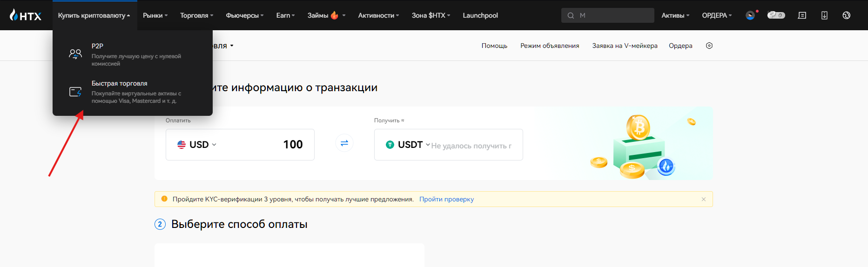Open the Активы dropdown
Image resolution: width=868 pixels, height=267 pixels.
click(675, 15)
